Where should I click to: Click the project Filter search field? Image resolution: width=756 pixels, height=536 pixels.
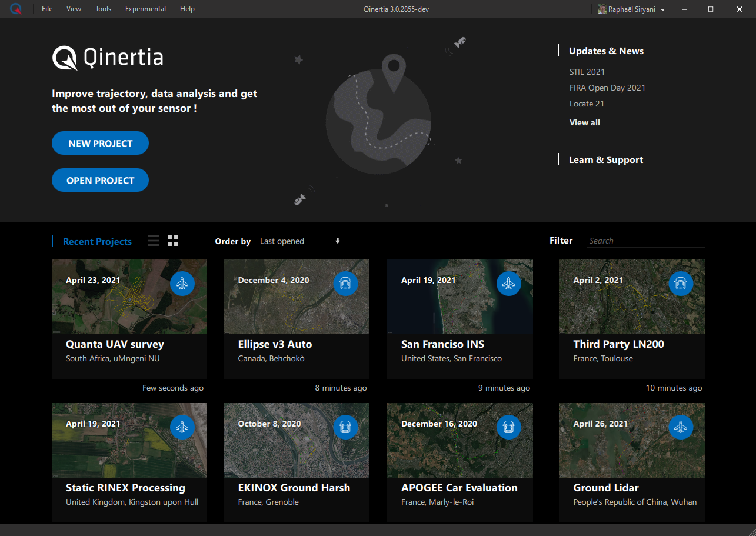(x=645, y=241)
